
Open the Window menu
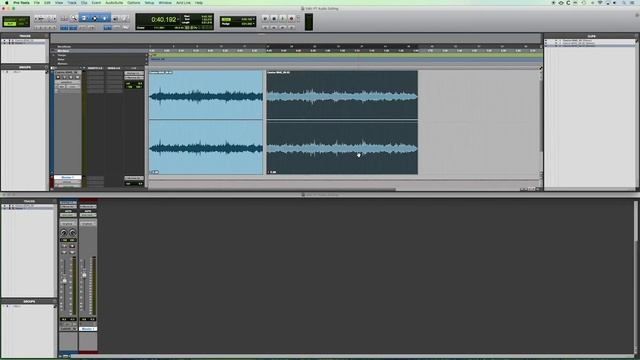[165, 2]
